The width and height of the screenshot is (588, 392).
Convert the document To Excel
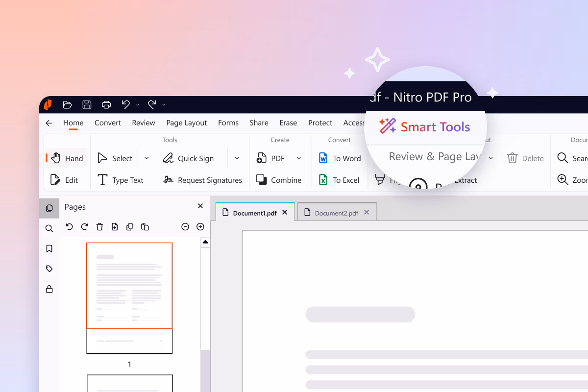tap(339, 180)
